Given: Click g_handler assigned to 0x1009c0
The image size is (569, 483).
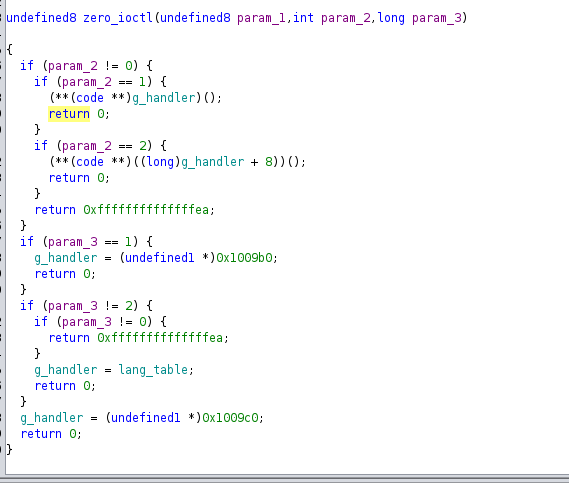Looking at the screenshot, I should click(x=52, y=418).
